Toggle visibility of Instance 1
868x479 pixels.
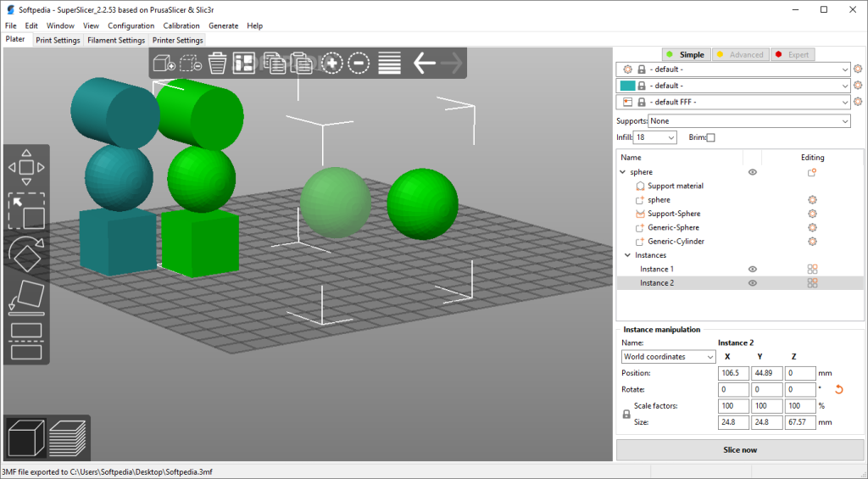(x=752, y=269)
